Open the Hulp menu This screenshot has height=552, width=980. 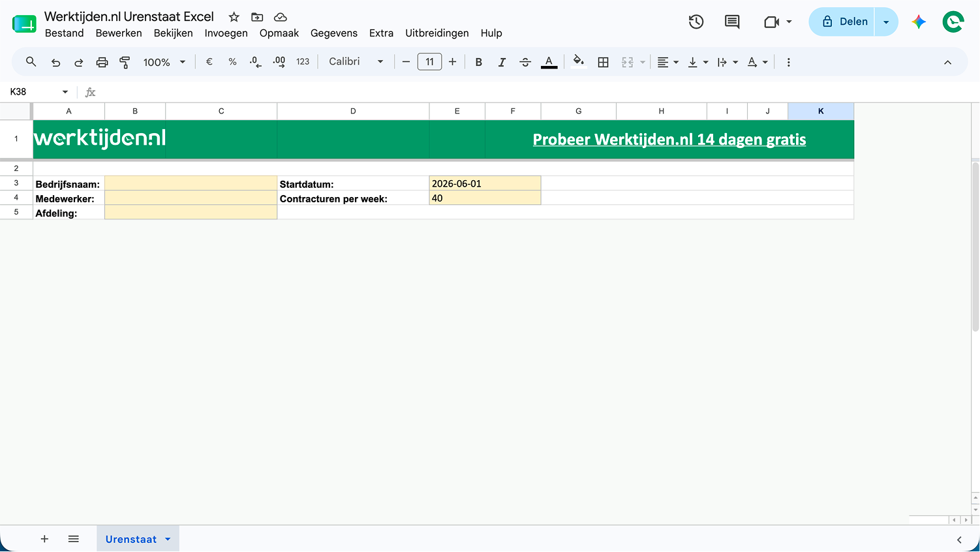pos(491,33)
